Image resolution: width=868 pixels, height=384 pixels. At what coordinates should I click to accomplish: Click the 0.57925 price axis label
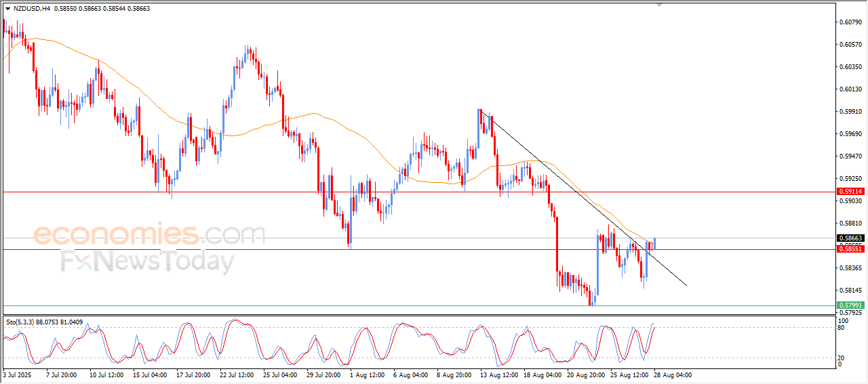[851, 313]
